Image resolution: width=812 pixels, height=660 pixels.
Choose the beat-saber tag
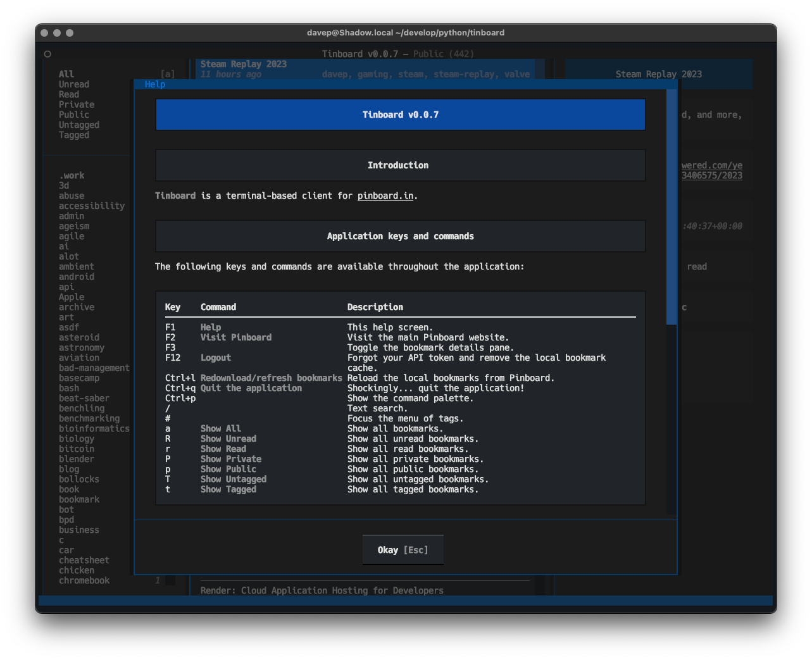click(x=84, y=398)
